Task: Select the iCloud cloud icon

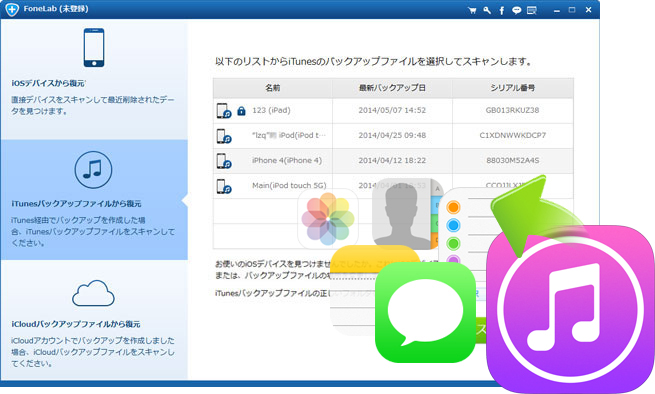Action: click(93, 293)
